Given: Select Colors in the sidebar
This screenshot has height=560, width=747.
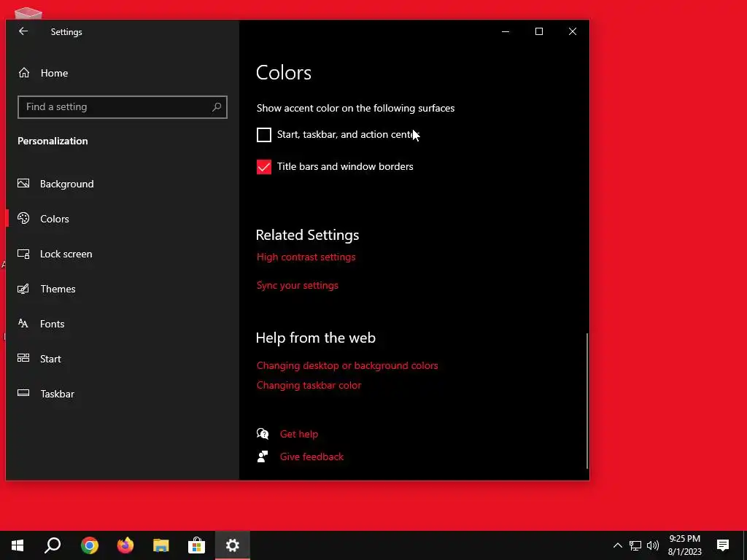Looking at the screenshot, I should (43, 219).
